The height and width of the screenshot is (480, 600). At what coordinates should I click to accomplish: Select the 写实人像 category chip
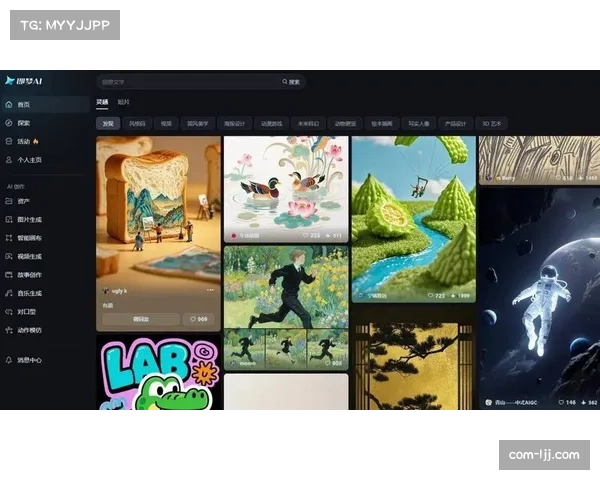tap(419, 124)
